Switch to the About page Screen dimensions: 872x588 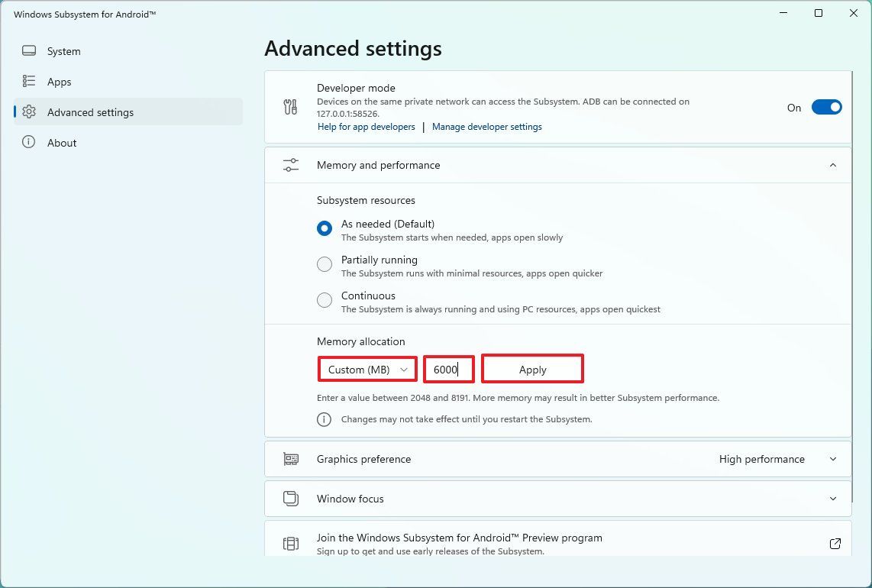(62, 142)
